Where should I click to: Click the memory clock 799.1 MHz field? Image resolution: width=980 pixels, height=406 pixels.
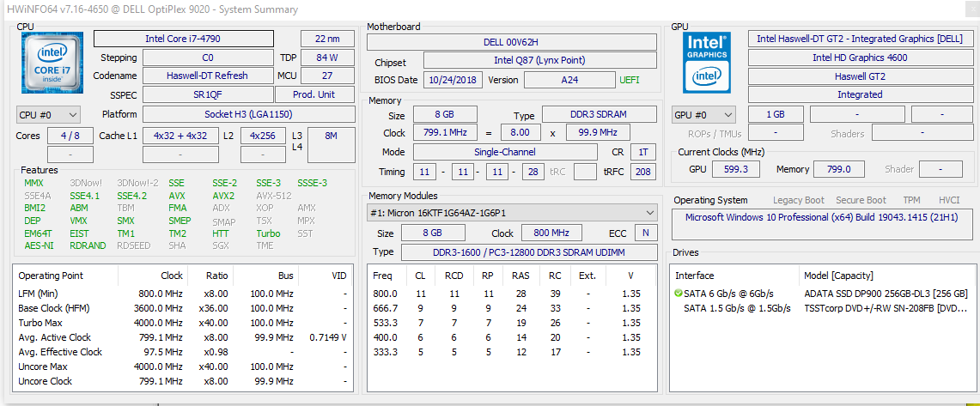tap(444, 132)
